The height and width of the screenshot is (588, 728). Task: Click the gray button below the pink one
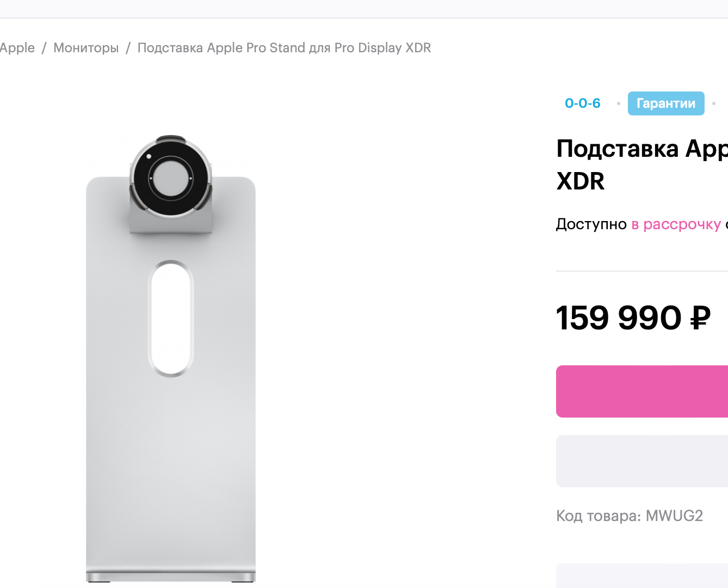642,461
